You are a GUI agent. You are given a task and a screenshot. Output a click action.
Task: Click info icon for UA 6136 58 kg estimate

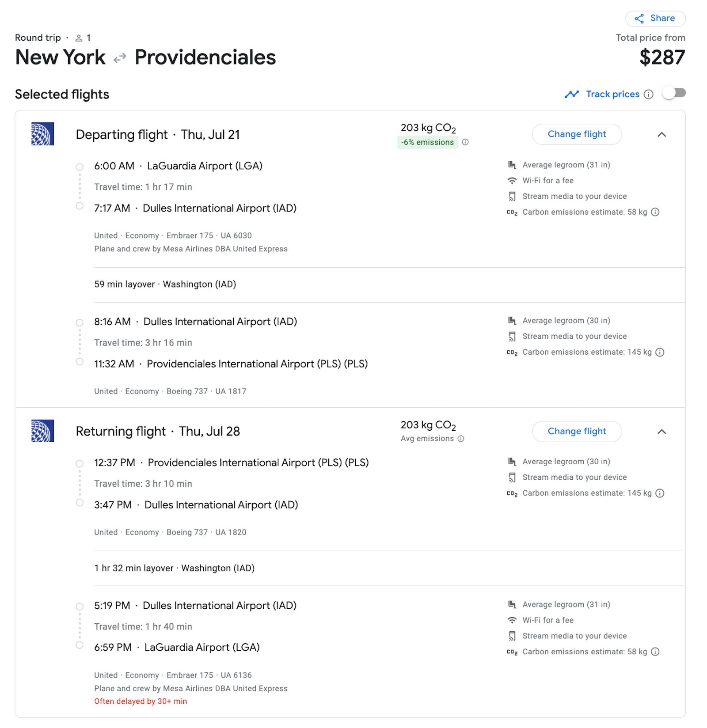(655, 652)
